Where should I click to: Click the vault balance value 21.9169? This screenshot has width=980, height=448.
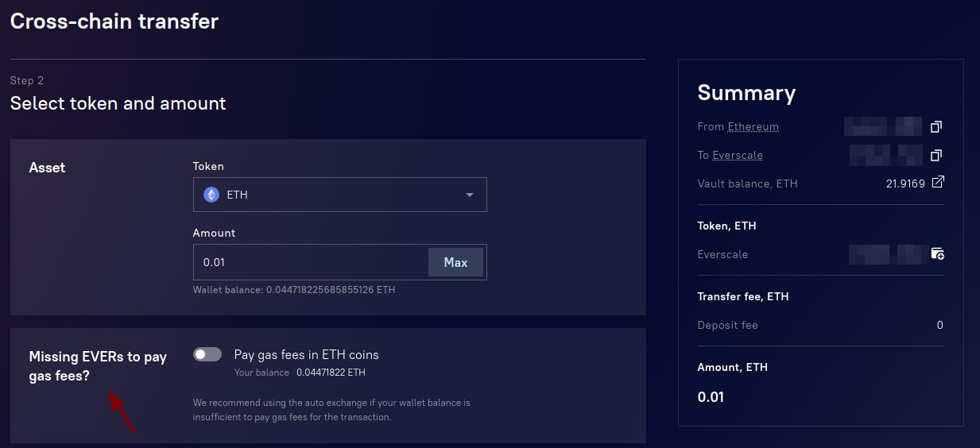pyautogui.click(x=905, y=183)
